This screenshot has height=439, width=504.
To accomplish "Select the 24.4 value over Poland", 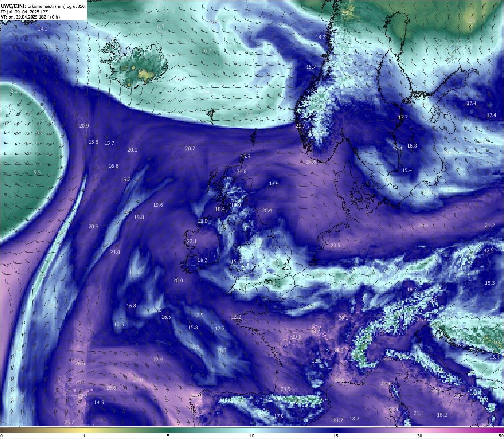I will [423, 225].
